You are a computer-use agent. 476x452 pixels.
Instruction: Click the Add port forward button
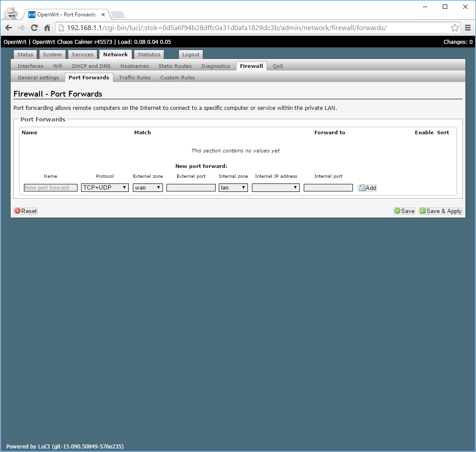point(367,188)
